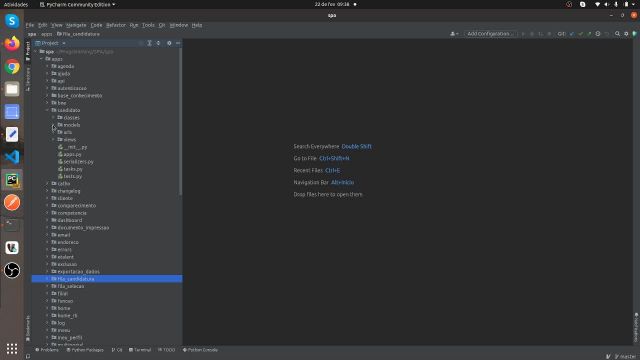Toggle the Project side tab
This screenshot has width=640, height=360.
coord(28,51)
